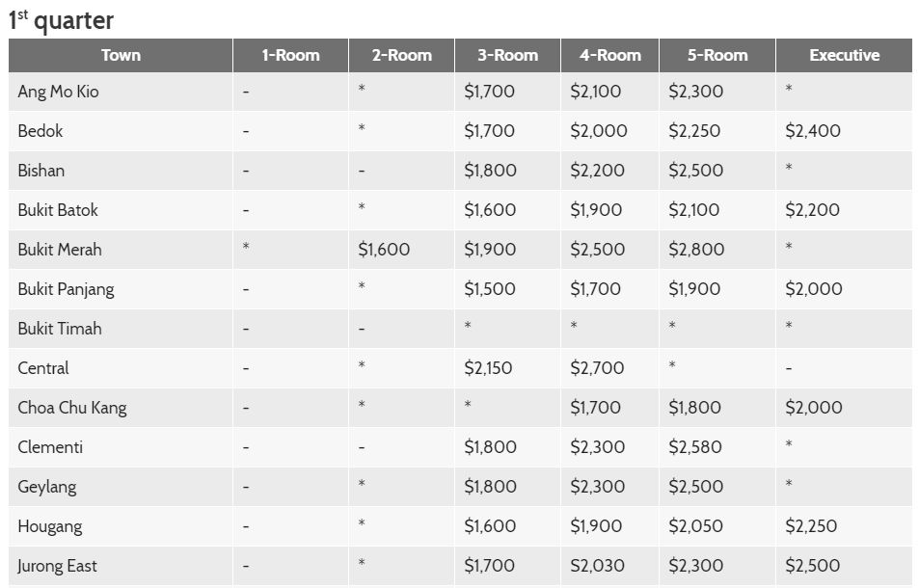
Task: Click the Bishan town name
Action: tap(41, 171)
